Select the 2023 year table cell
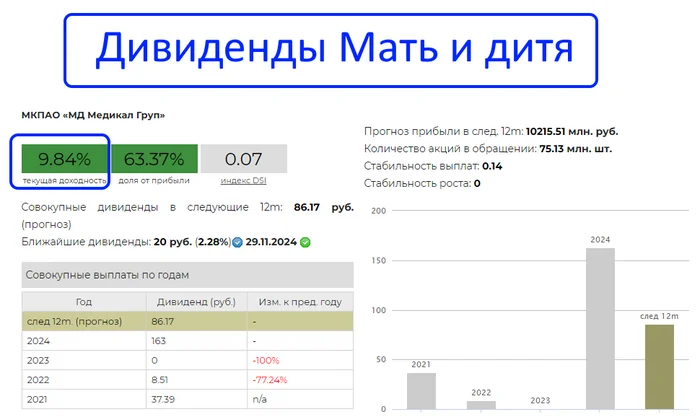Viewport: 700px width, 417px height. pos(84,360)
